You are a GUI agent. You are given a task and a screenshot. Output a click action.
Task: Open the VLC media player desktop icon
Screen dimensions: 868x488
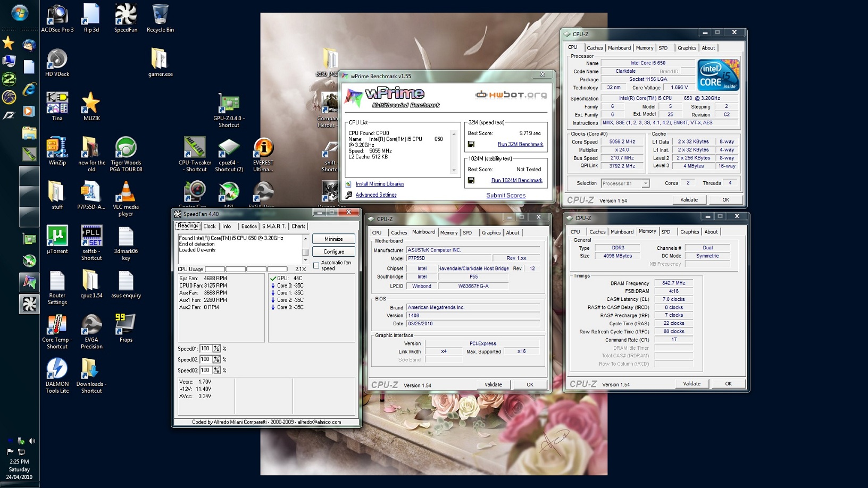tap(126, 192)
